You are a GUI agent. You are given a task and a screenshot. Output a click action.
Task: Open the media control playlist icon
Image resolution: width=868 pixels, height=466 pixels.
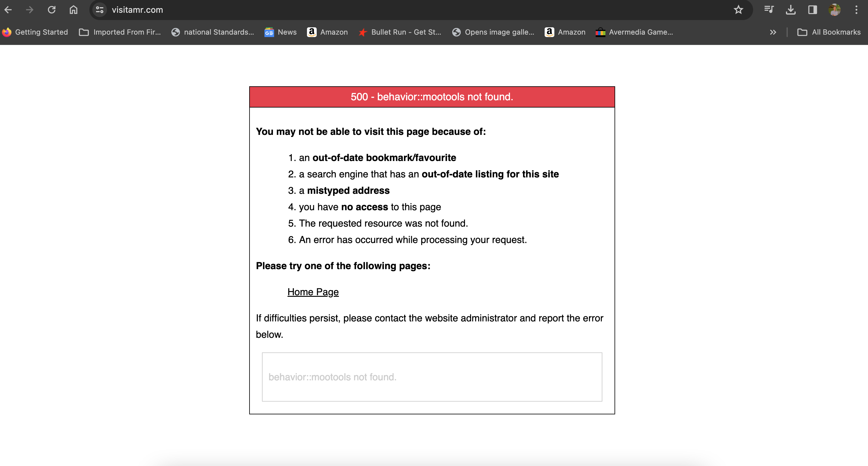point(769,10)
